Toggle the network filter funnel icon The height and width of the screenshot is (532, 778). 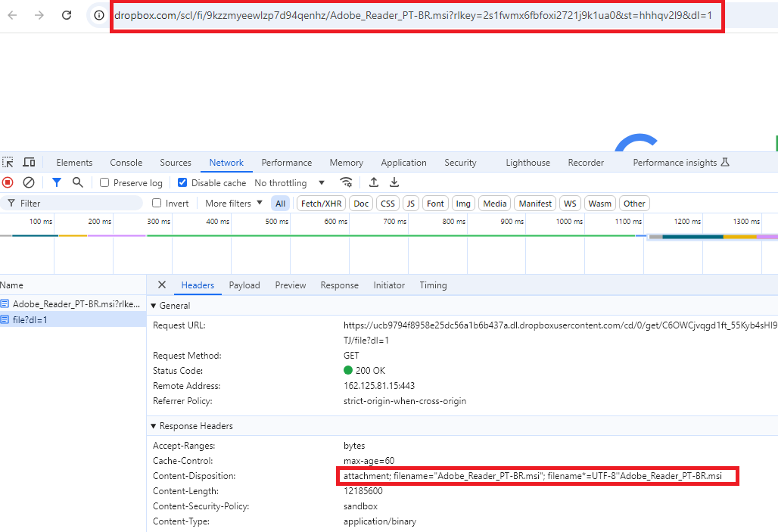point(57,182)
